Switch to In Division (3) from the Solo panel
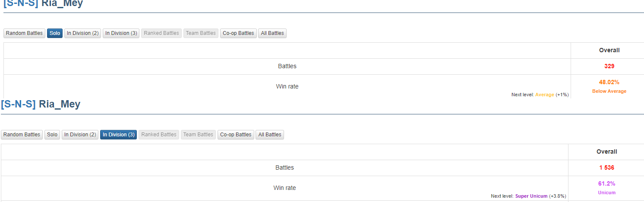The width and height of the screenshot is (644, 202). click(x=121, y=33)
